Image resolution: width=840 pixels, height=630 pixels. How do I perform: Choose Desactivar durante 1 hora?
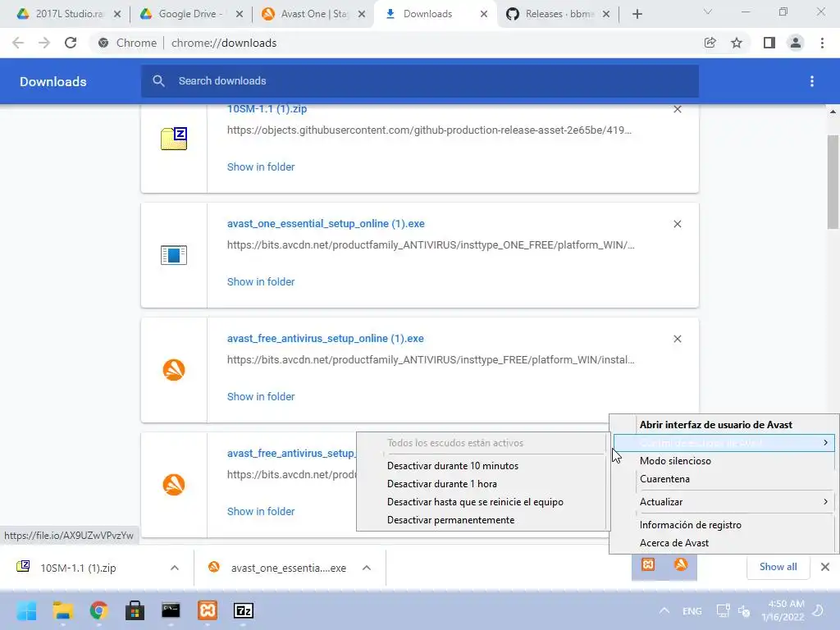pos(442,484)
